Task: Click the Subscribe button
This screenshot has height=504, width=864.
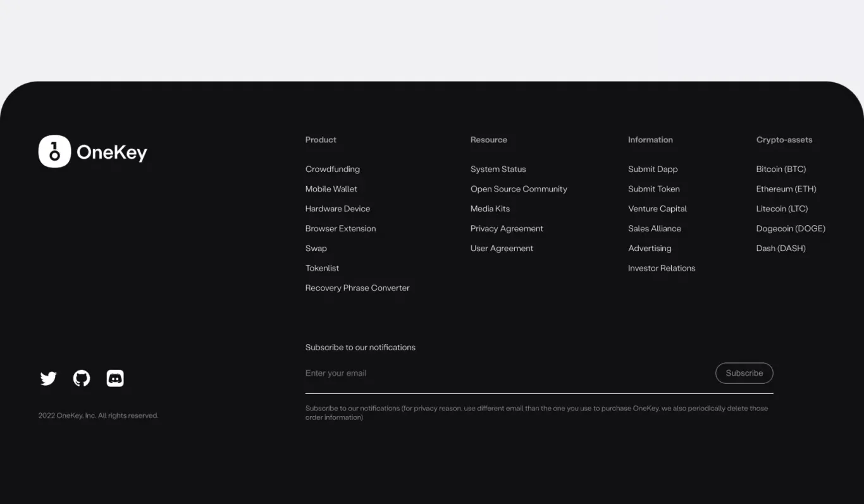Action: (x=744, y=373)
